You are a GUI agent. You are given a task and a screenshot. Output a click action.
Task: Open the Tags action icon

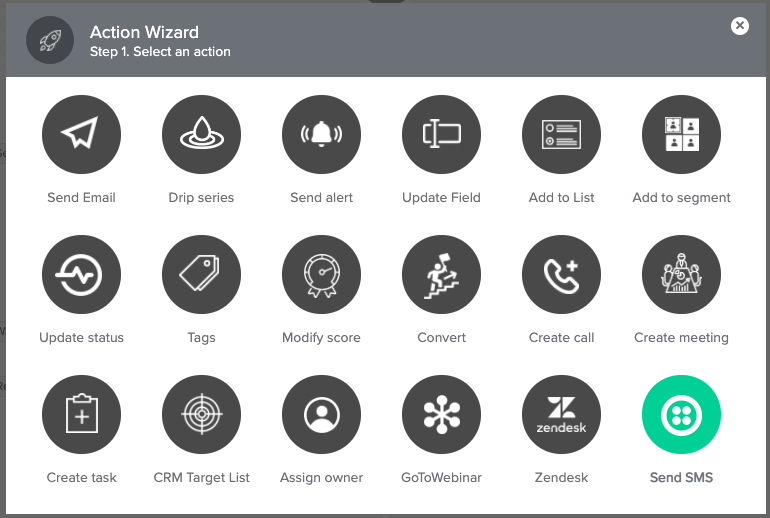[201, 274]
